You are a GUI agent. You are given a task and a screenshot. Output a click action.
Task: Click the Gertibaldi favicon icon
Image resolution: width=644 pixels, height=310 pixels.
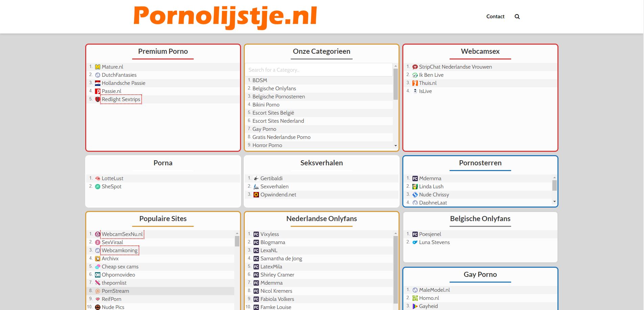click(256, 178)
